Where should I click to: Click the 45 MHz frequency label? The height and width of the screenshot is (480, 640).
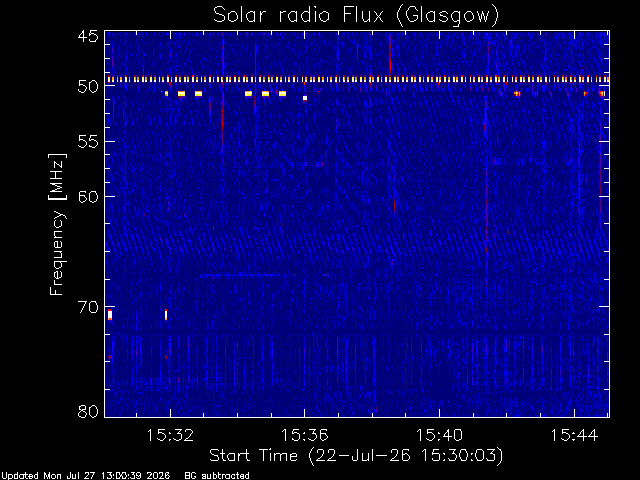pos(88,36)
